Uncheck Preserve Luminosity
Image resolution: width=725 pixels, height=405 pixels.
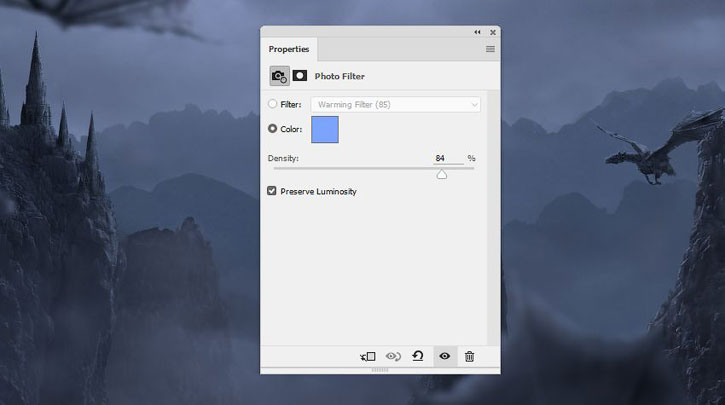[x=271, y=191]
